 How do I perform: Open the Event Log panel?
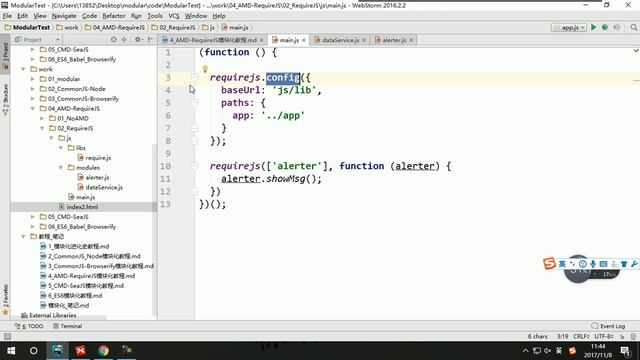coord(608,326)
